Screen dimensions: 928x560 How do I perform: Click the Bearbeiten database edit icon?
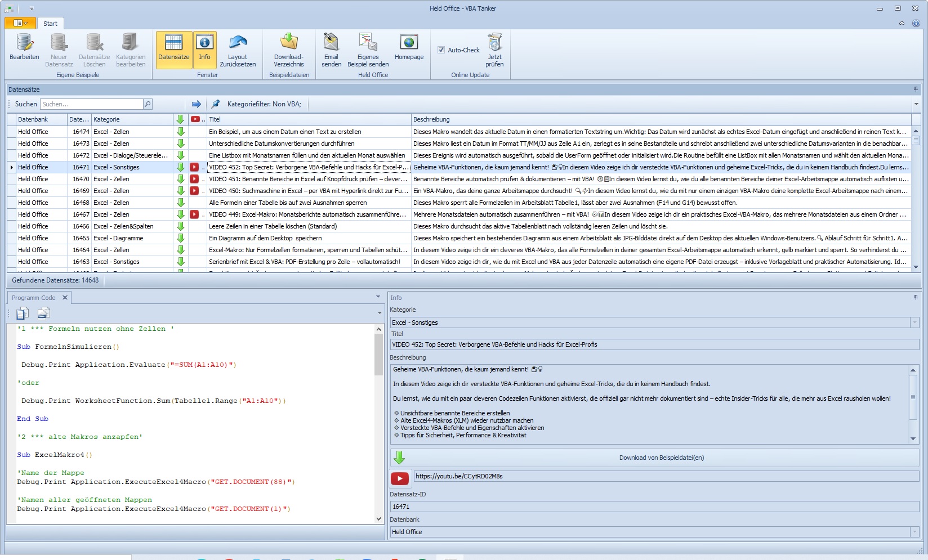(24, 43)
